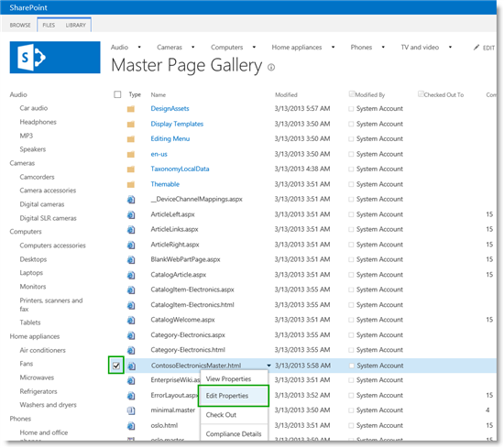Open dropdown arrow next to ContosoElectronicsMaster.html

click(x=268, y=366)
